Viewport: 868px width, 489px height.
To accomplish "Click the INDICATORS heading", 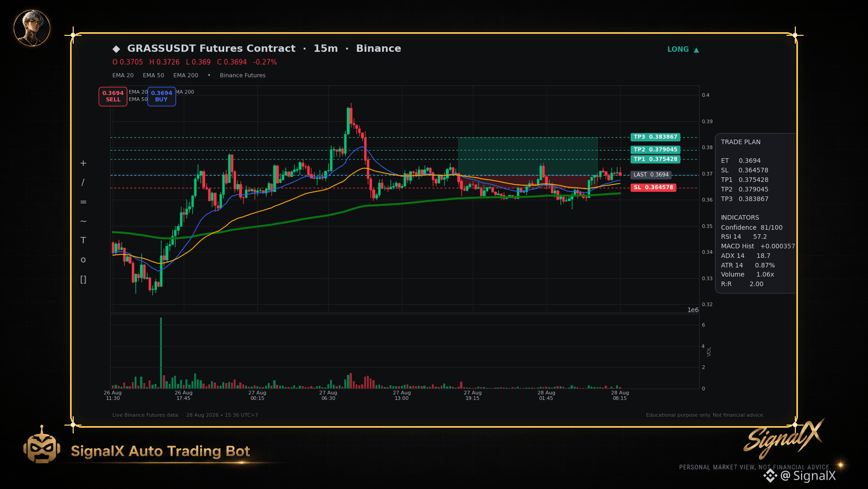I will click(740, 217).
